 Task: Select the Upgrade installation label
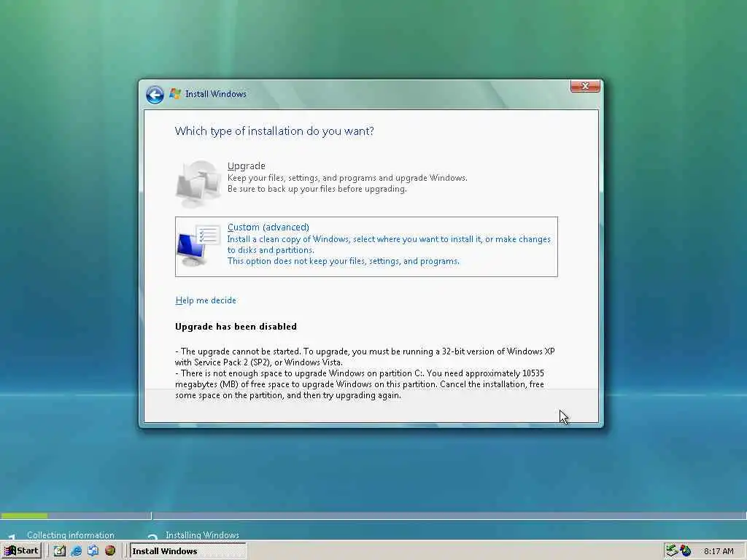coord(247,166)
